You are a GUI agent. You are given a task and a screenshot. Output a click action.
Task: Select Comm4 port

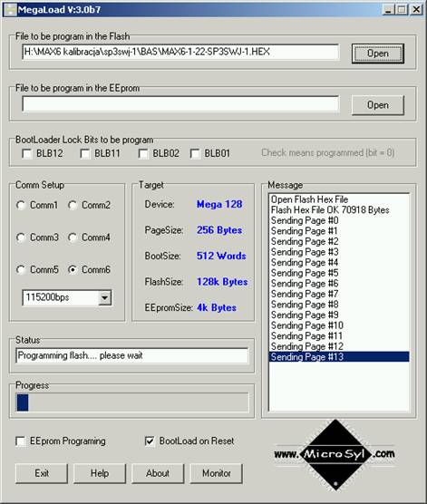click(73, 237)
